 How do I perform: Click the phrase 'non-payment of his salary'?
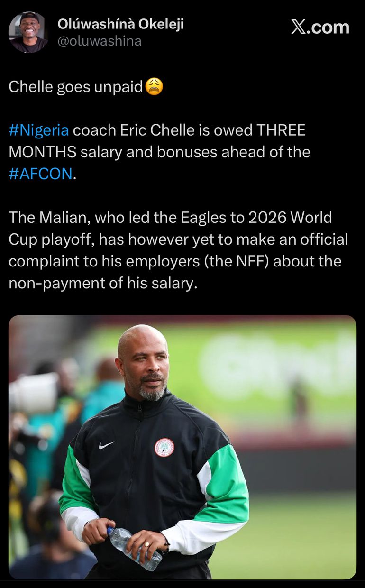[101, 283]
